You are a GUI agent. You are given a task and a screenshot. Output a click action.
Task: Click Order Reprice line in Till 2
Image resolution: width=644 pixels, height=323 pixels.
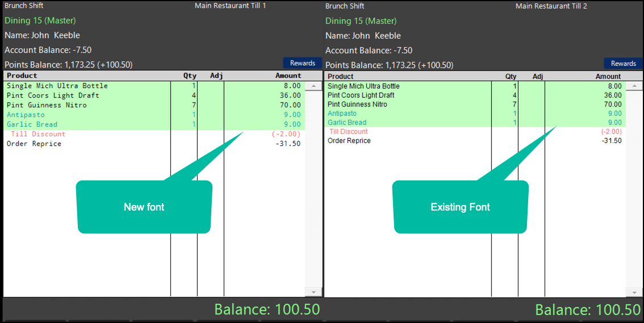(475, 140)
